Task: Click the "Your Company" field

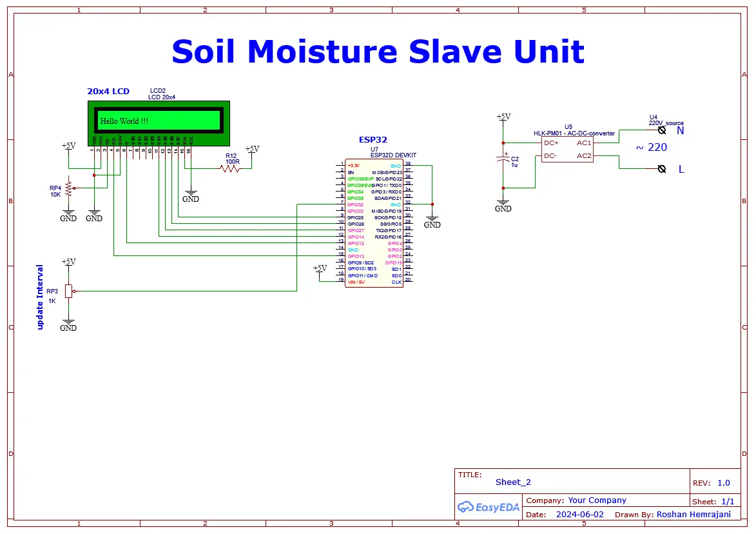Action: tap(597, 500)
